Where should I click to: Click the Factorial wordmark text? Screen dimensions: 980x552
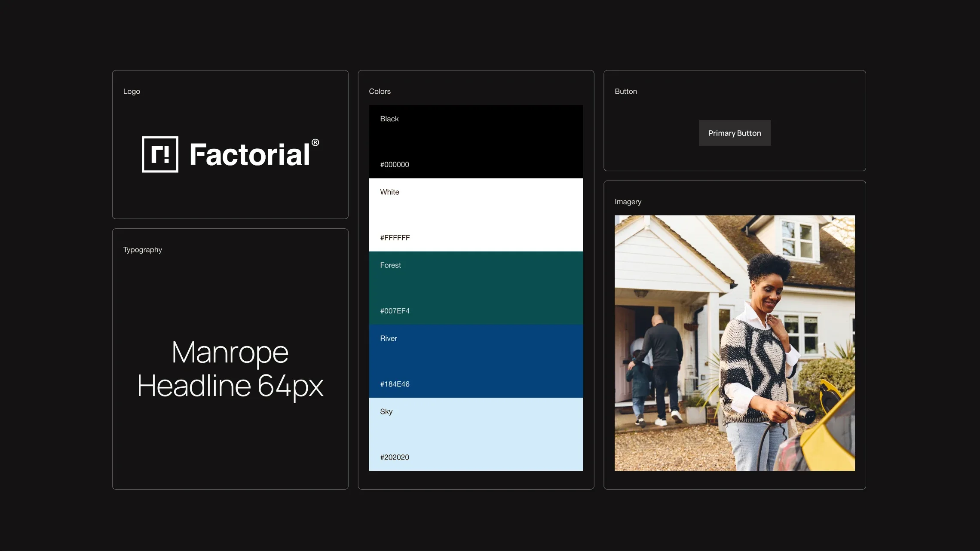point(250,155)
